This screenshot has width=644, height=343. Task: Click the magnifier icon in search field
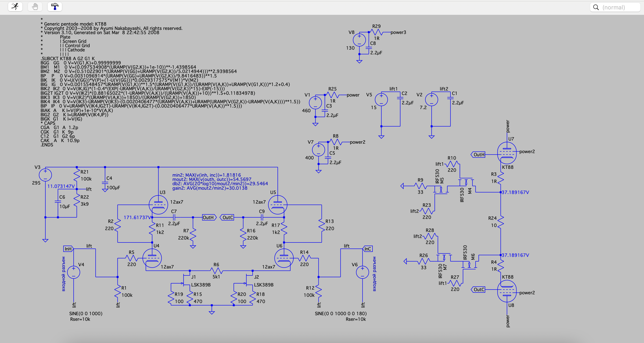[x=596, y=7]
